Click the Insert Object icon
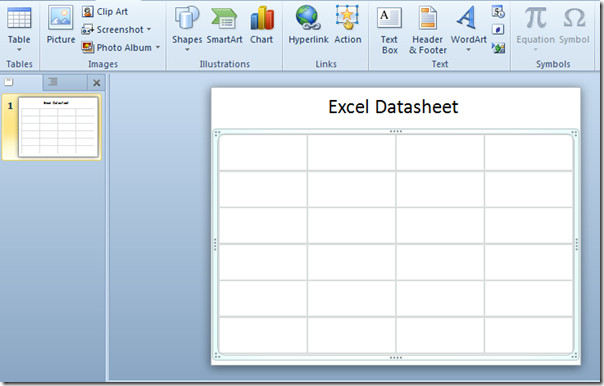604x386 pixels. (x=498, y=48)
